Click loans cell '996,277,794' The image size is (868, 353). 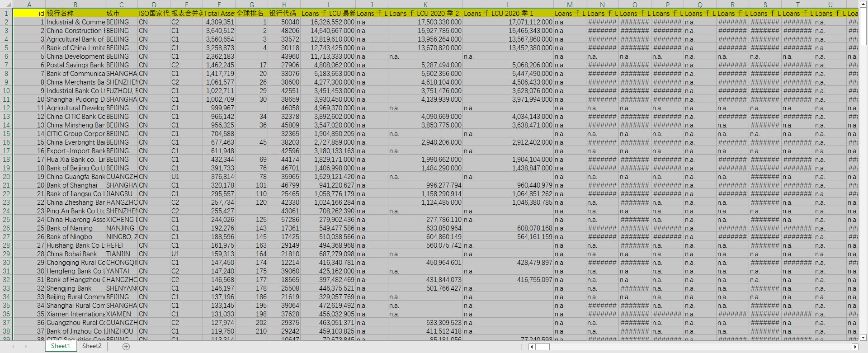tap(425, 185)
